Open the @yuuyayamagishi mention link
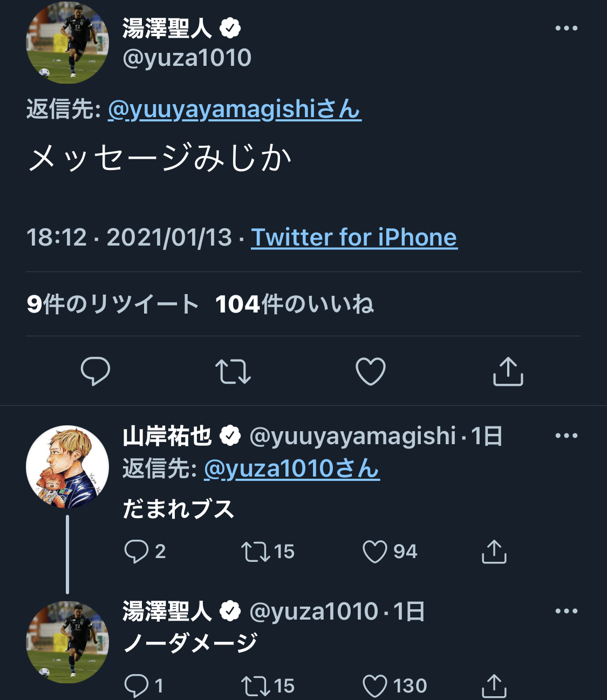This screenshot has width=607, height=700. click(x=234, y=110)
